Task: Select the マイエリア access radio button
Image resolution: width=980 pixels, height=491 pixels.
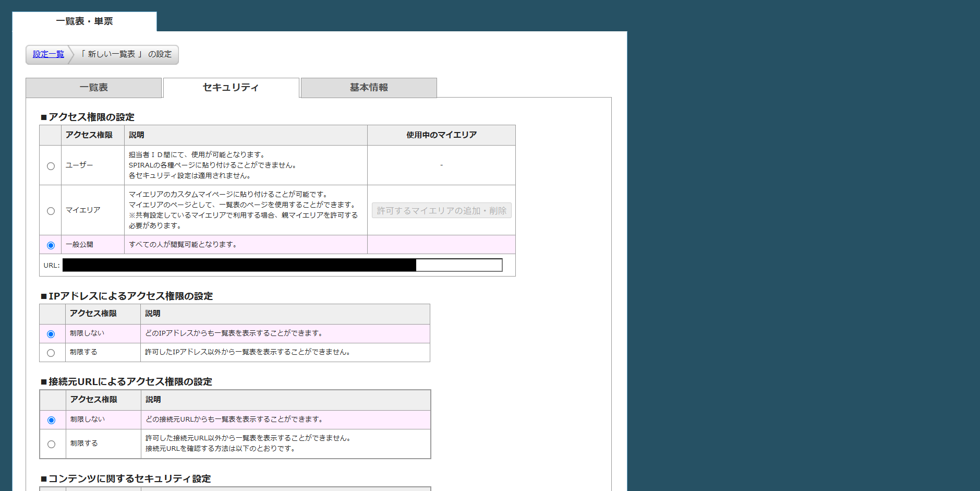Action: [x=51, y=211]
